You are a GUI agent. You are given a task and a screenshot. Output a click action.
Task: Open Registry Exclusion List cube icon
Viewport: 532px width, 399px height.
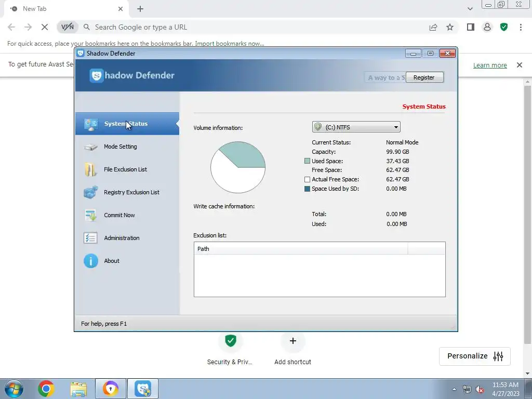click(x=91, y=192)
